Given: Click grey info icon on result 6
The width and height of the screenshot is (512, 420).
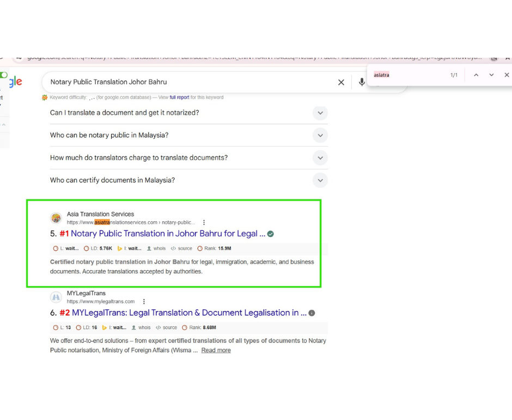Looking at the screenshot, I should coord(312,313).
